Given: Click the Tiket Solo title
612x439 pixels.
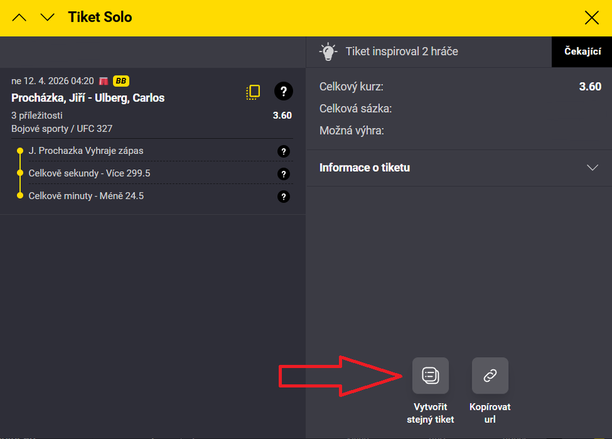Looking at the screenshot, I should 99,17.
